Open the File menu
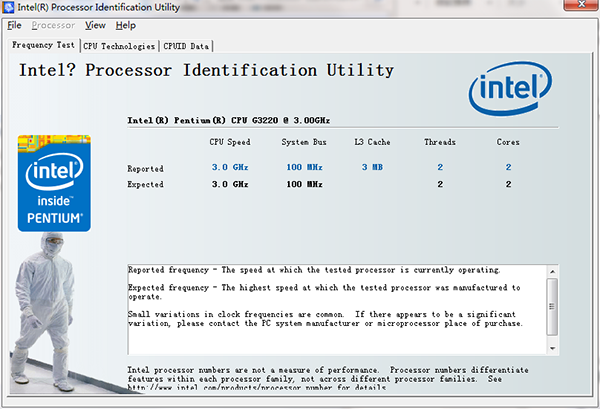The image size is (600, 409). pos(14,25)
